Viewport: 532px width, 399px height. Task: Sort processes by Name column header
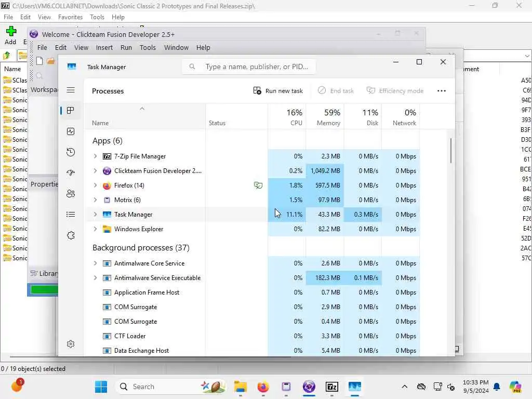[x=144, y=117]
